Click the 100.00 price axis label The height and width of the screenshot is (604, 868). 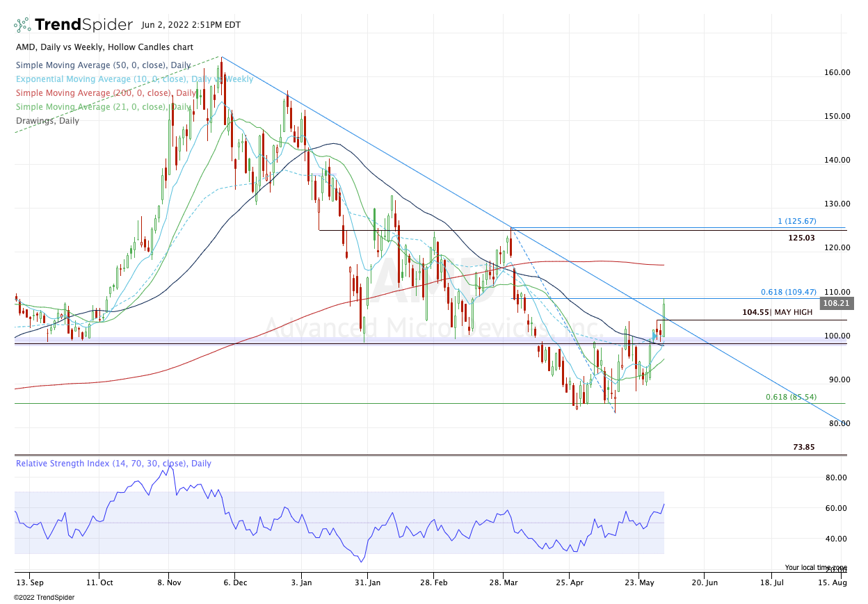pos(836,336)
